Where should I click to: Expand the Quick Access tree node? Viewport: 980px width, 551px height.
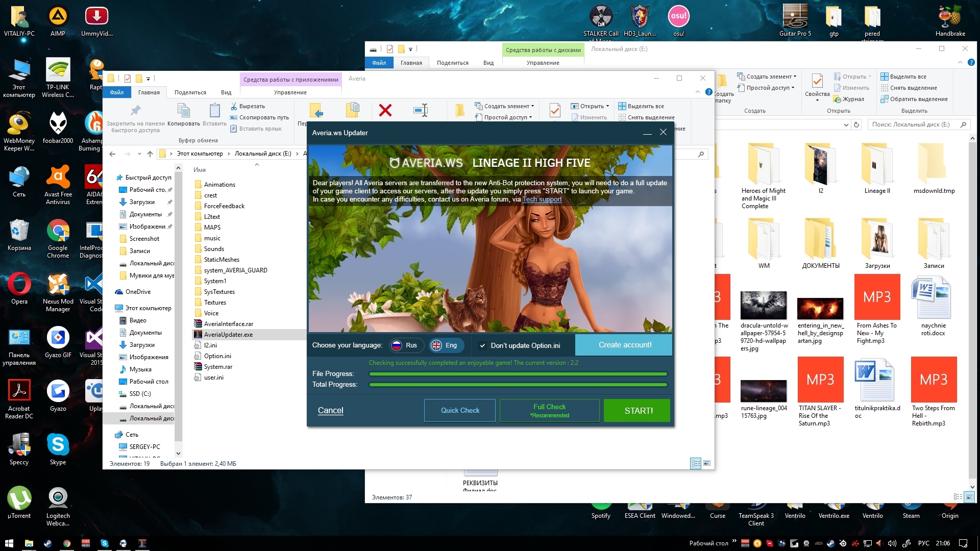click(113, 178)
